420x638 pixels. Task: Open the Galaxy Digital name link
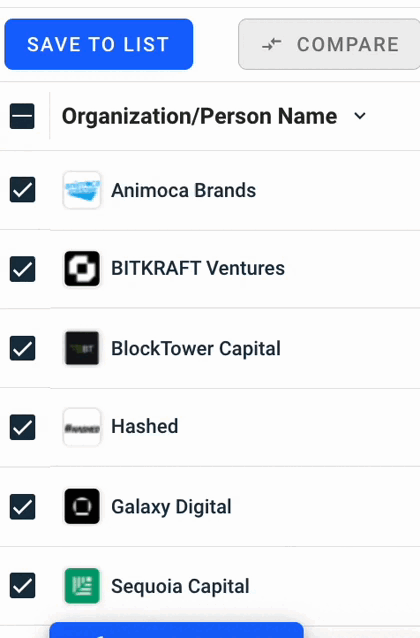pyautogui.click(x=171, y=507)
